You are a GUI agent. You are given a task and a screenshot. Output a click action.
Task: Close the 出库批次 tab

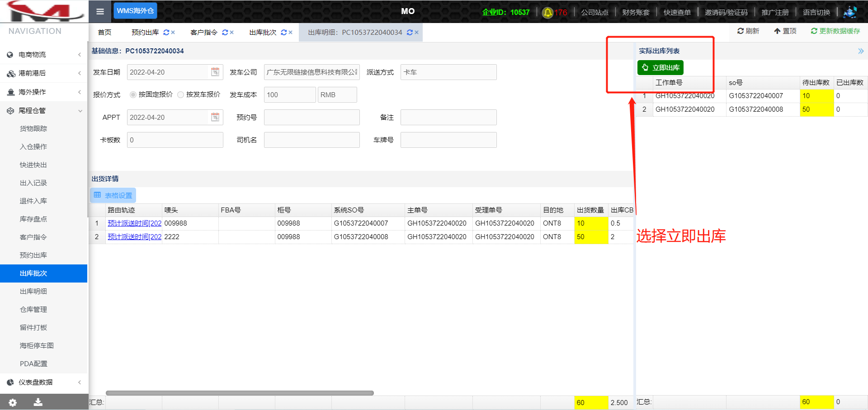click(x=290, y=33)
